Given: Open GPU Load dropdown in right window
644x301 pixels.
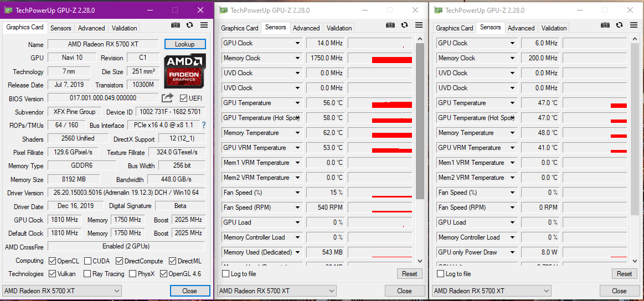Looking at the screenshot, I should tap(512, 222).
